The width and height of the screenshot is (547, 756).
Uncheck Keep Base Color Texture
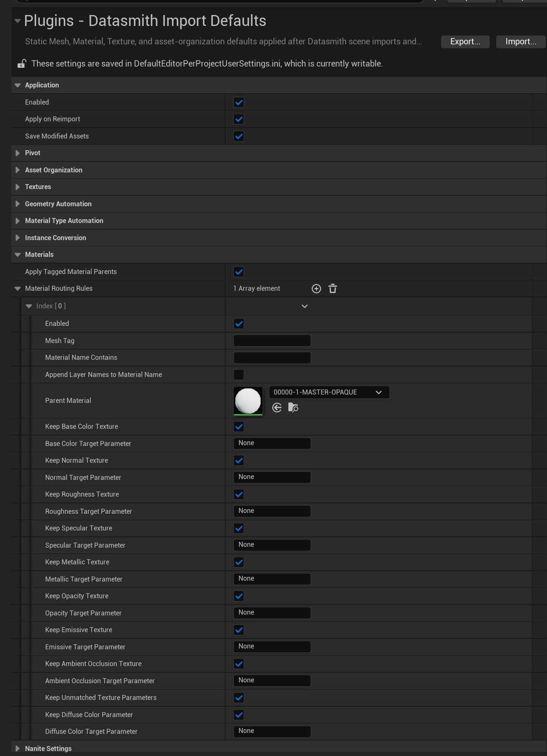[x=239, y=427]
